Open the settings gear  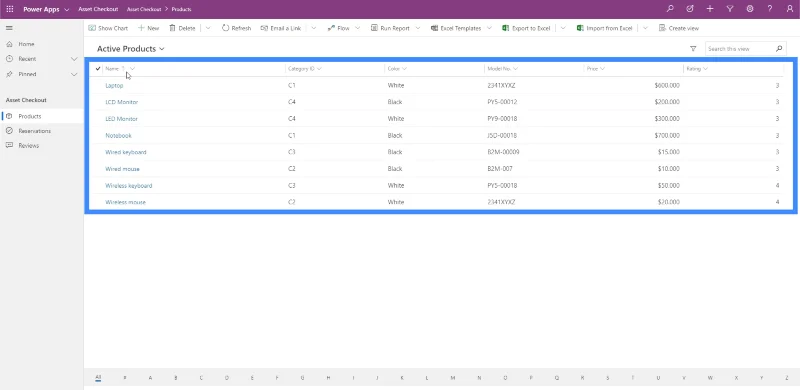coord(750,9)
